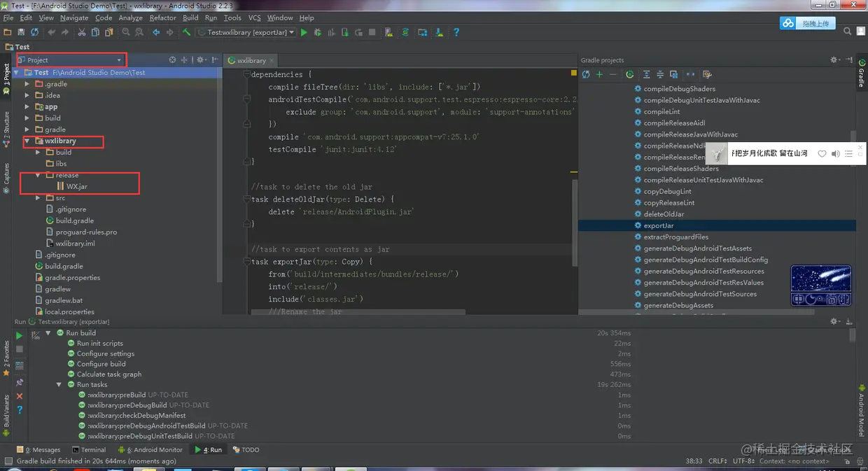The image size is (868, 471).
Task: Open the File menu
Action: click(8, 17)
